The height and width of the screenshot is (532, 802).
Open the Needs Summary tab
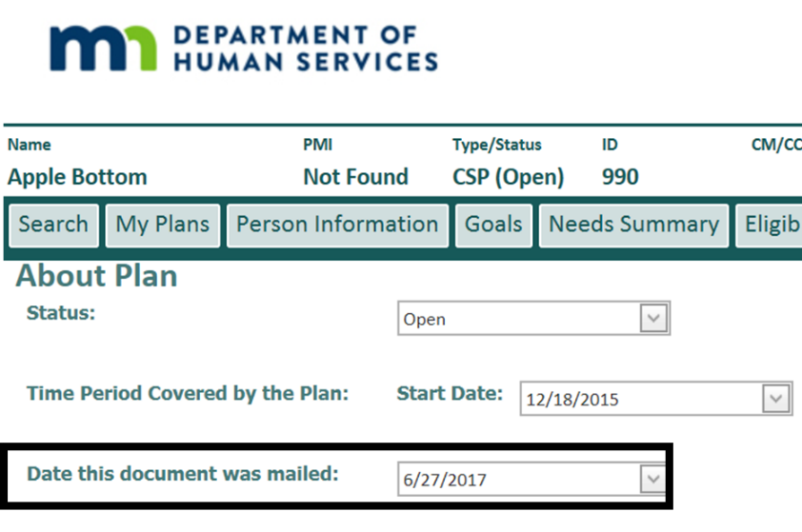(633, 225)
